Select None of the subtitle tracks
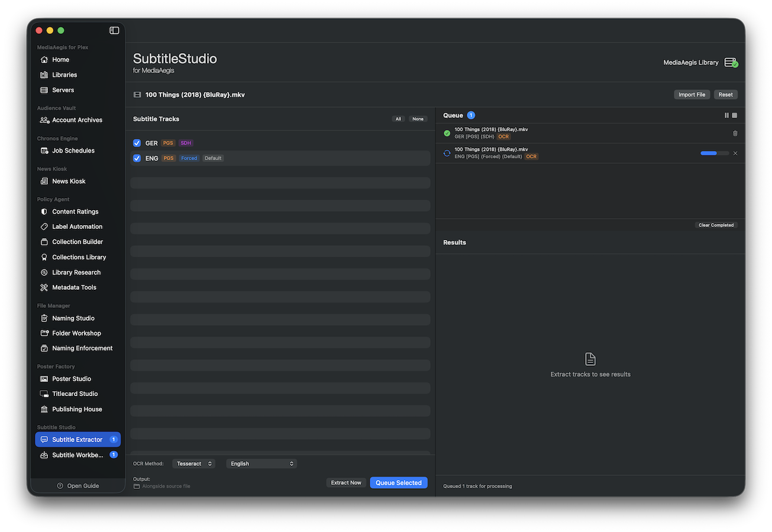Viewport: 772px width, 532px height. [418, 119]
